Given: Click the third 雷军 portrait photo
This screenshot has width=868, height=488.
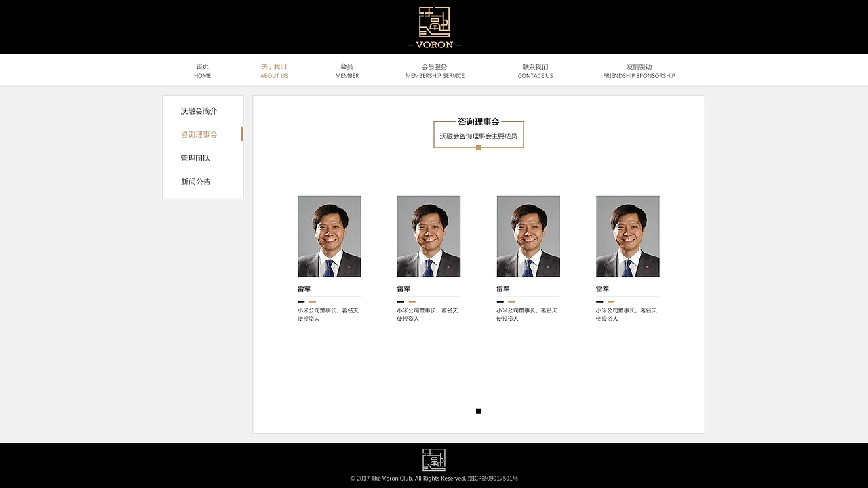Looking at the screenshot, I should point(528,236).
